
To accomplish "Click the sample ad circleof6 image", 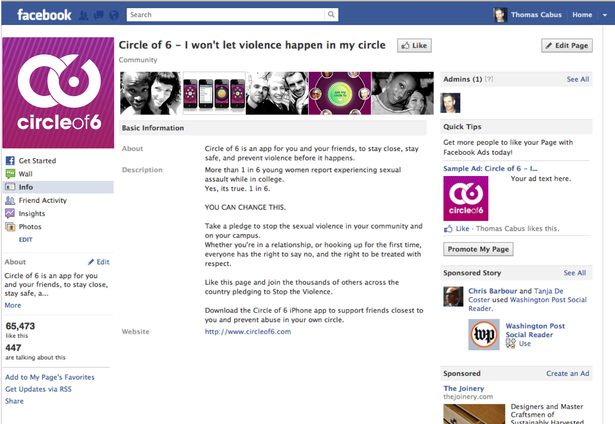I will click(466, 198).
